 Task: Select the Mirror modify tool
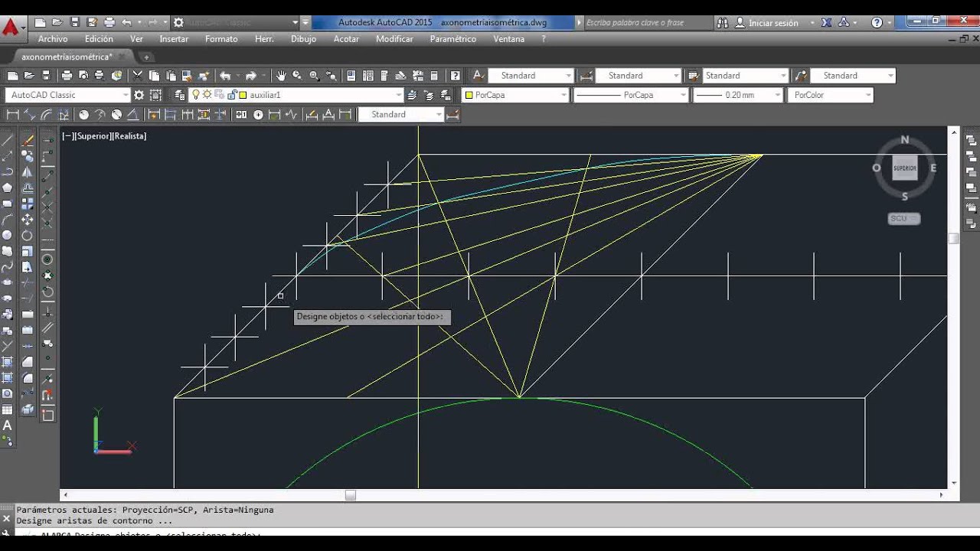click(28, 172)
